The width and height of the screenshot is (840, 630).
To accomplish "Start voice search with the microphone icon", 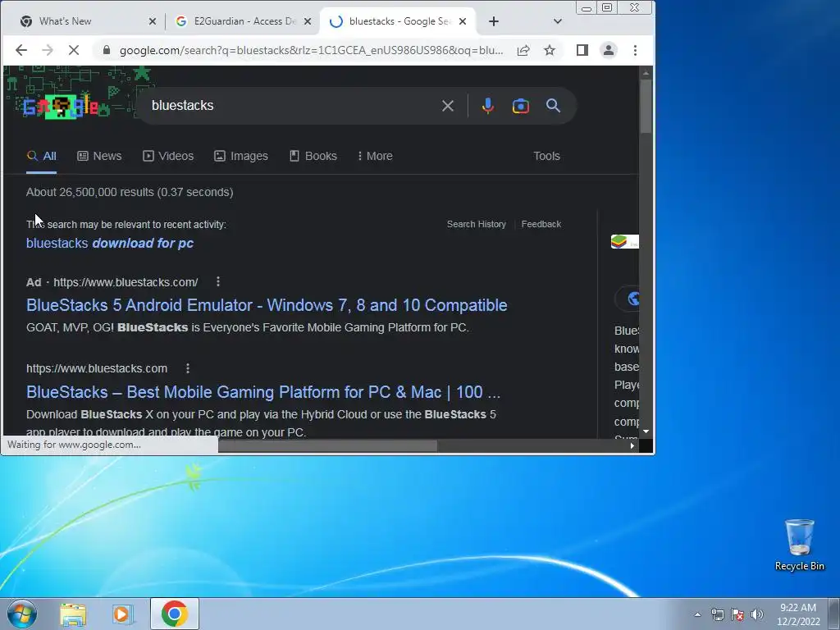I will click(487, 106).
